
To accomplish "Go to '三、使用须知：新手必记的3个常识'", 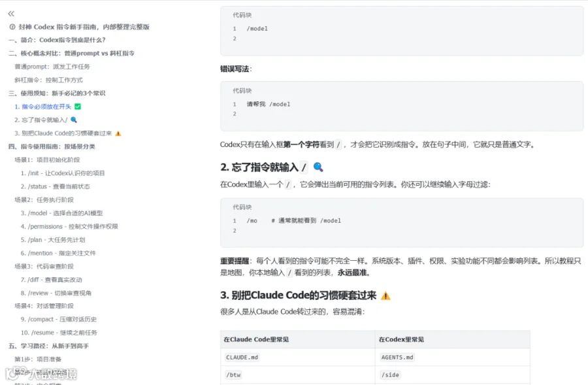I will pyautogui.click(x=57, y=93).
